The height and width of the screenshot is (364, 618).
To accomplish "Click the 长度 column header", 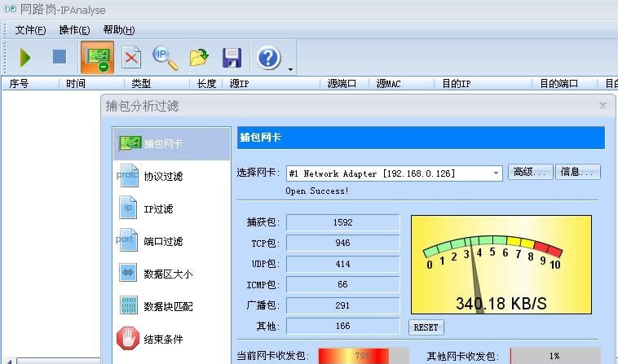I will [206, 83].
